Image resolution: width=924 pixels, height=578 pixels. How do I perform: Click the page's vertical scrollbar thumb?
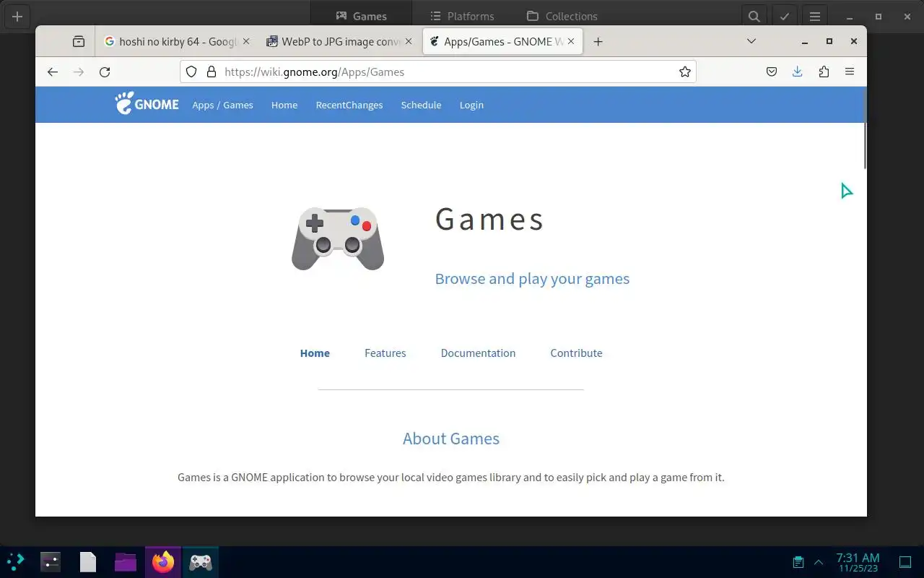[x=864, y=129]
